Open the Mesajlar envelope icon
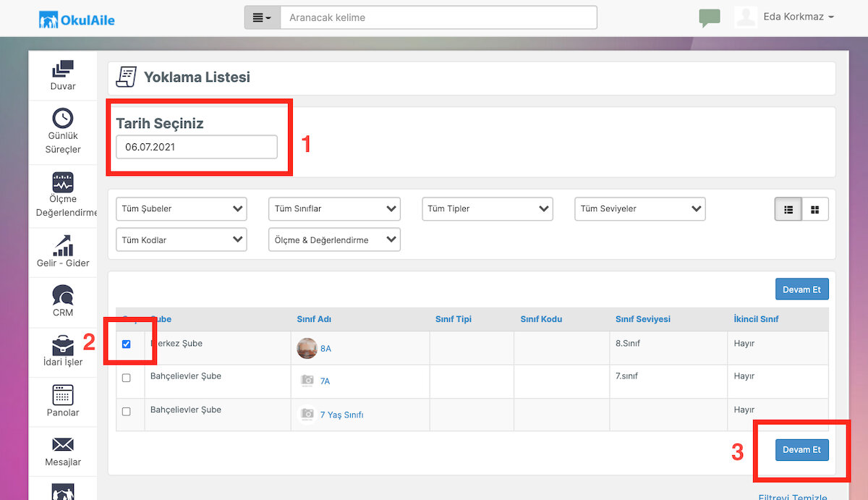Image resolution: width=868 pixels, height=500 pixels. [63, 444]
